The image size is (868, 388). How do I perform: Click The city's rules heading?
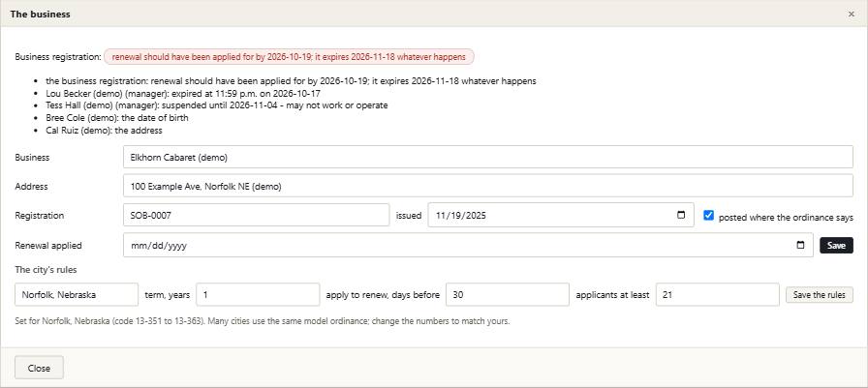click(x=46, y=270)
